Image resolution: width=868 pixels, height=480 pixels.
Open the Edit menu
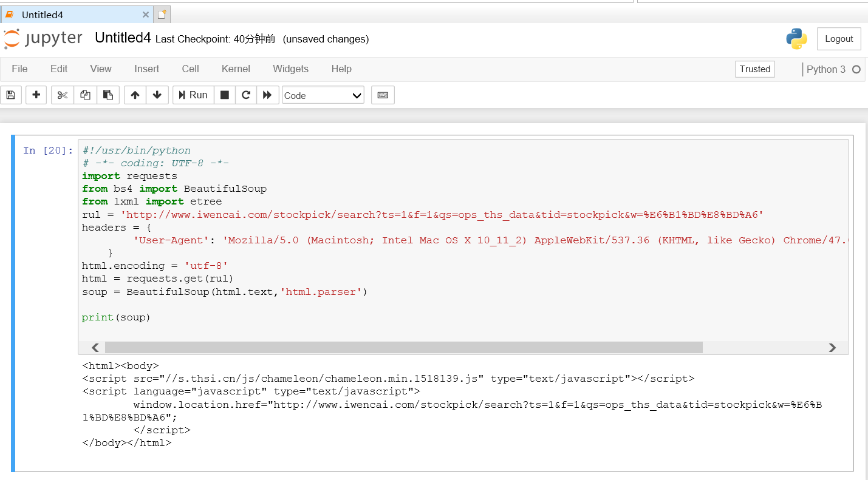pos(59,69)
